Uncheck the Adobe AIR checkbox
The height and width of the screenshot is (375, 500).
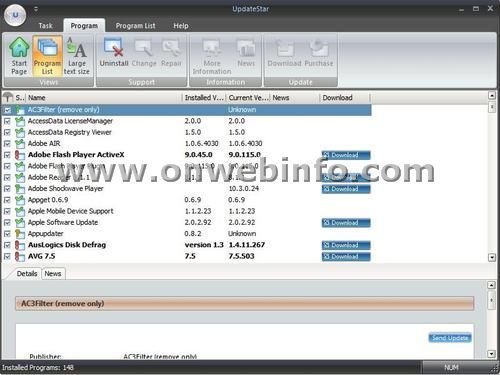click(x=7, y=144)
